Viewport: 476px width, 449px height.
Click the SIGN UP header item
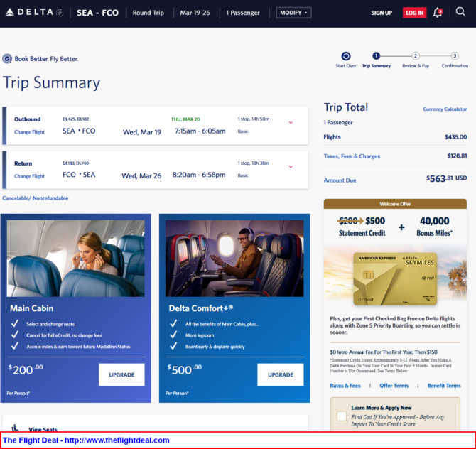(x=381, y=13)
